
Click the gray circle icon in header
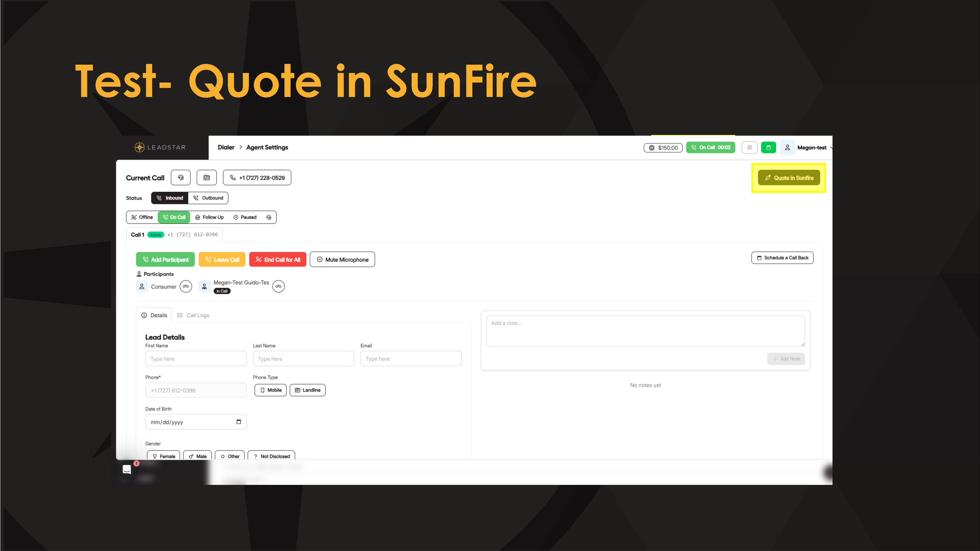[x=749, y=147]
